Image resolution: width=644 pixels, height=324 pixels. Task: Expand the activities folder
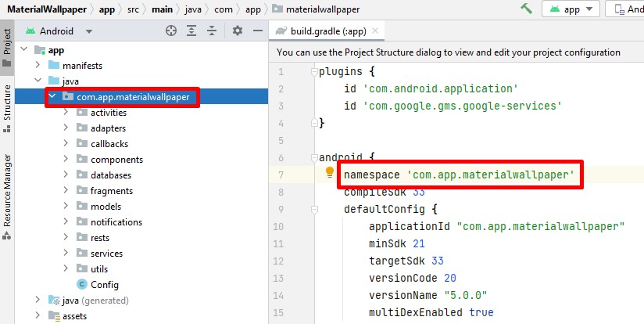pos(66,113)
